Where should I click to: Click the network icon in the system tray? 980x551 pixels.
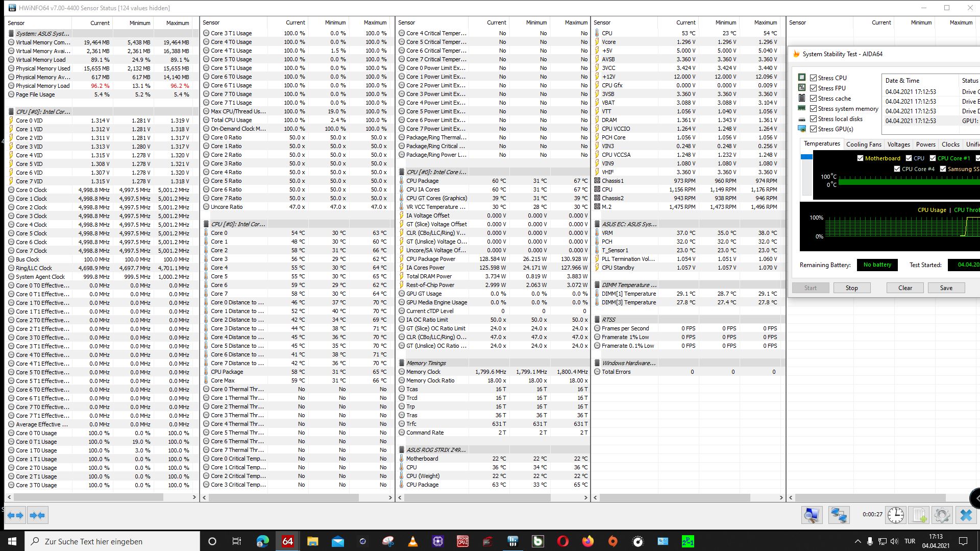881,541
